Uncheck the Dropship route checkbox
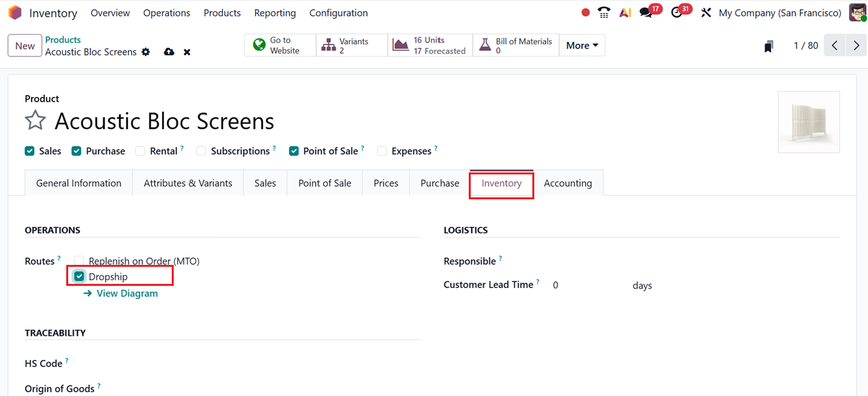Screen dimensions: 868x396 (79, 277)
